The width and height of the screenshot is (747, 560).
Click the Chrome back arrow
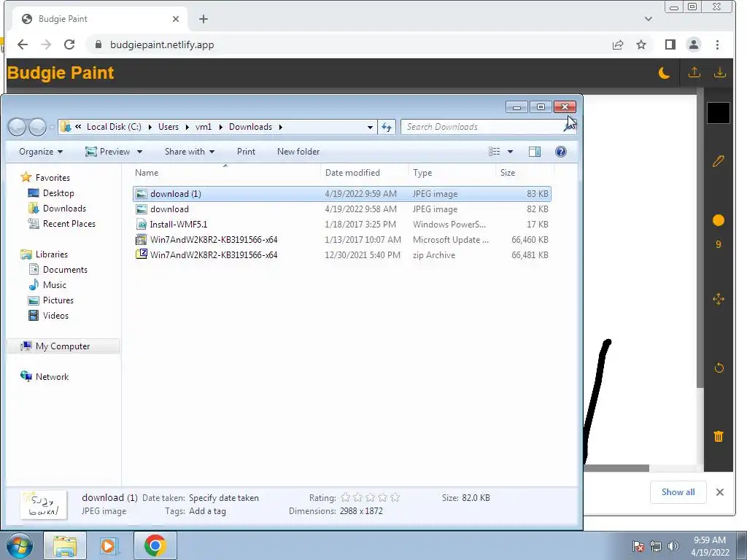click(x=23, y=44)
